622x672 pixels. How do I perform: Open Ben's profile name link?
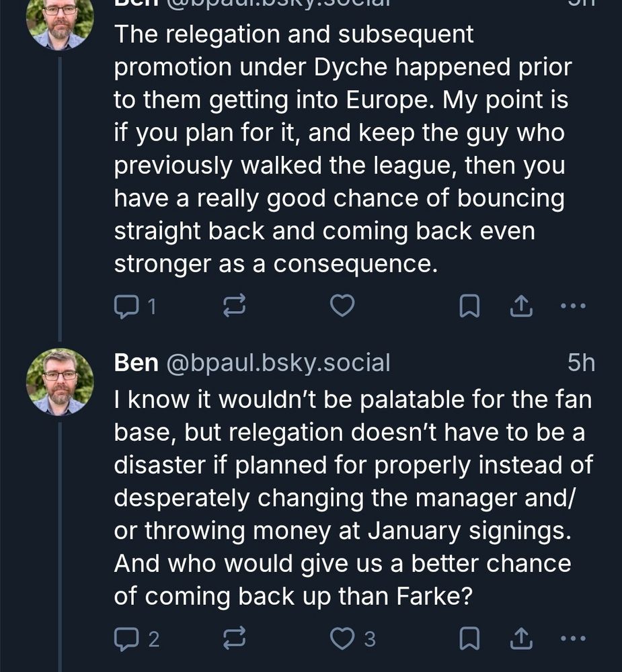coord(137,364)
